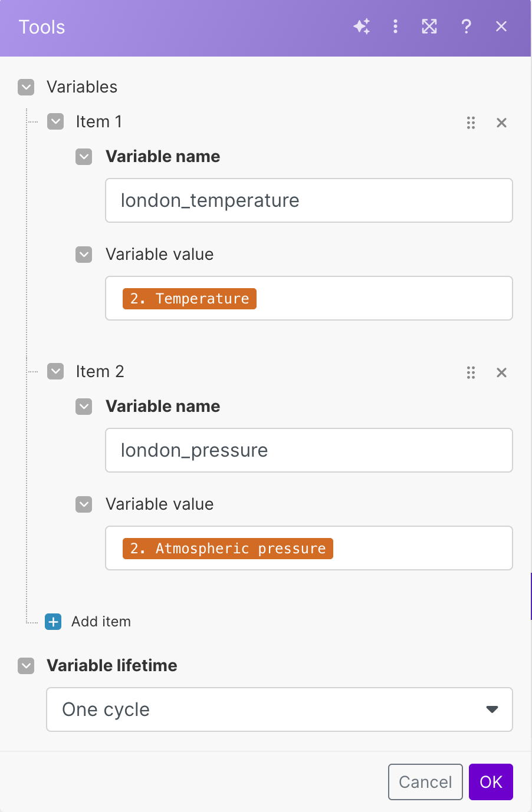The height and width of the screenshot is (812, 532).
Task: Open the One cycle lifetime dropdown
Action: click(280, 709)
